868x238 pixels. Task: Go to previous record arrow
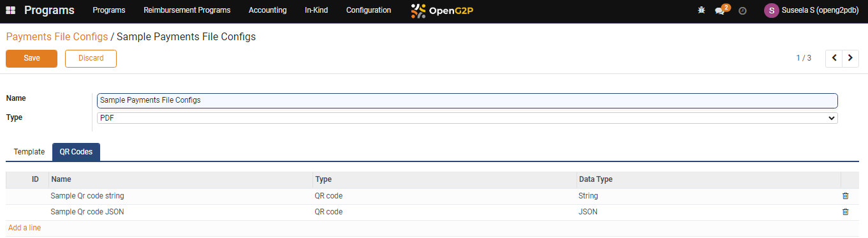pyautogui.click(x=834, y=58)
